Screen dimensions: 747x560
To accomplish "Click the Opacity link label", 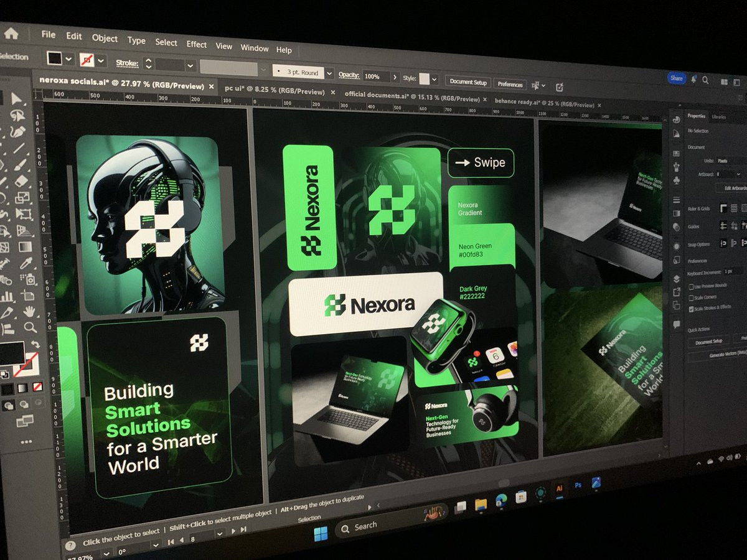I will coord(349,75).
